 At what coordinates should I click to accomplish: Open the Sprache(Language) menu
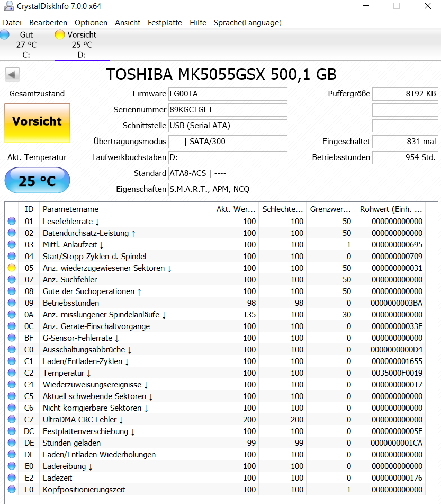[x=248, y=23]
